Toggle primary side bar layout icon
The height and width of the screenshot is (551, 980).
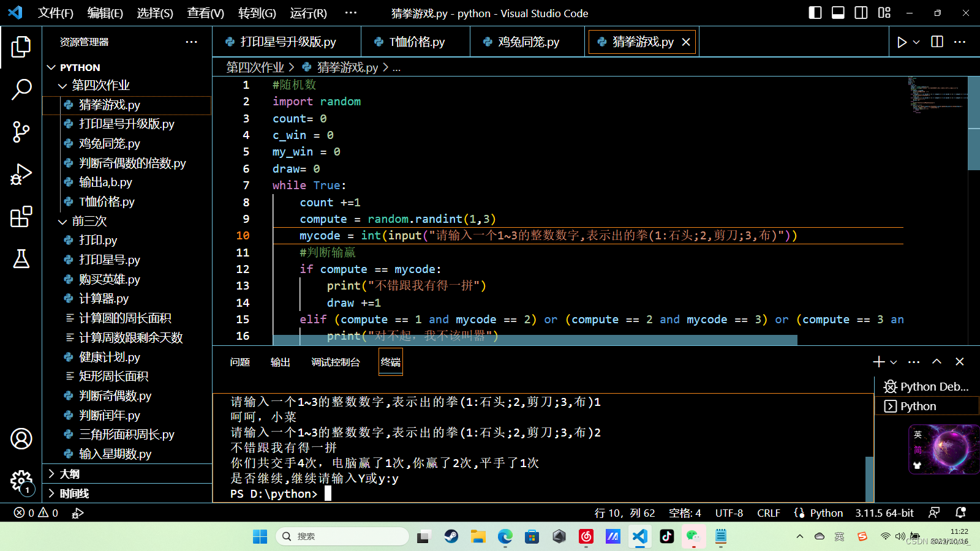pyautogui.click(x=815, y=13)
